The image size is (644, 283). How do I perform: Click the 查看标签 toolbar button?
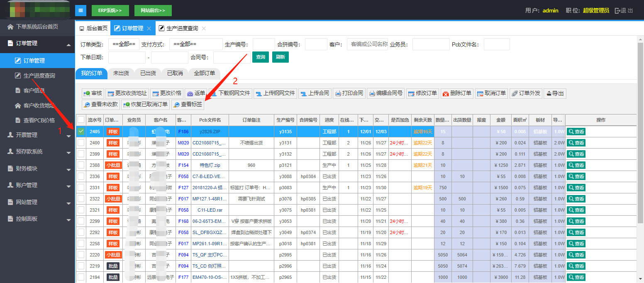tap(188, 105)
